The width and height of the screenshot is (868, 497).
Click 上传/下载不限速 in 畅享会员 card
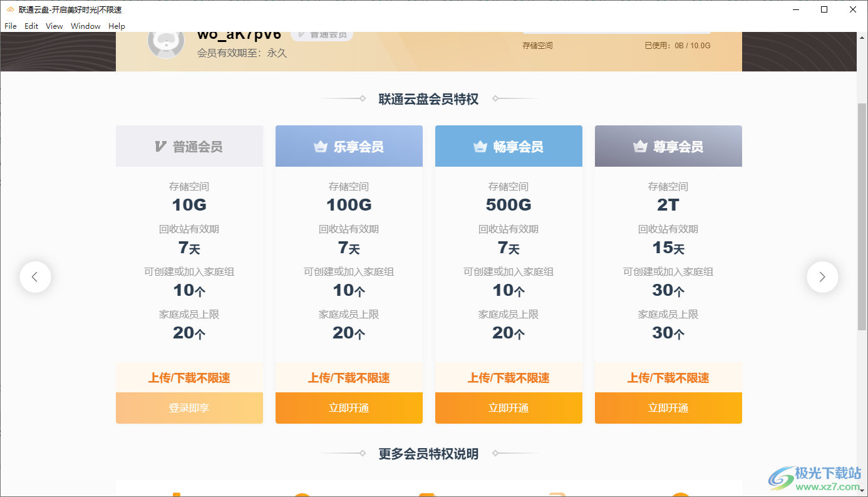point(509,378)
